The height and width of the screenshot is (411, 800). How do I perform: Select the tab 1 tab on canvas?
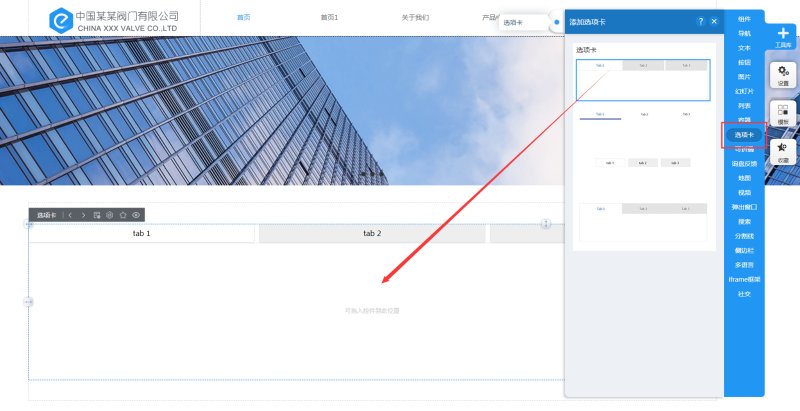[142, 234]
